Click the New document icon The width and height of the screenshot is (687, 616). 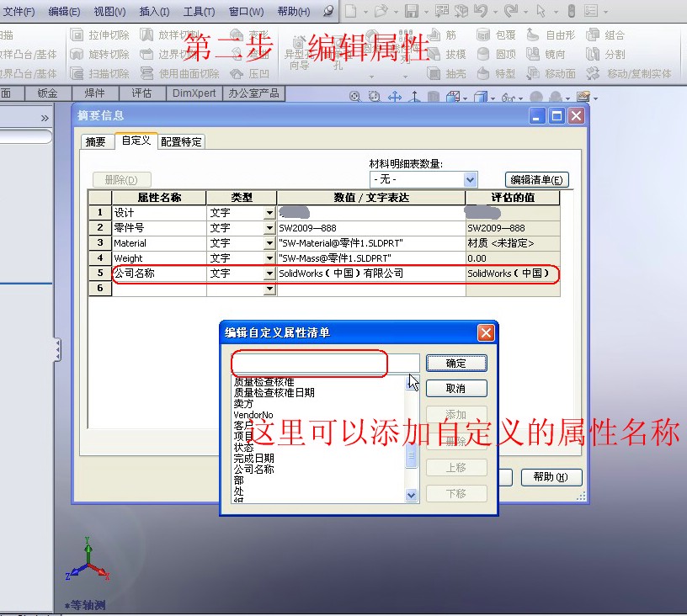coord(350,11)
